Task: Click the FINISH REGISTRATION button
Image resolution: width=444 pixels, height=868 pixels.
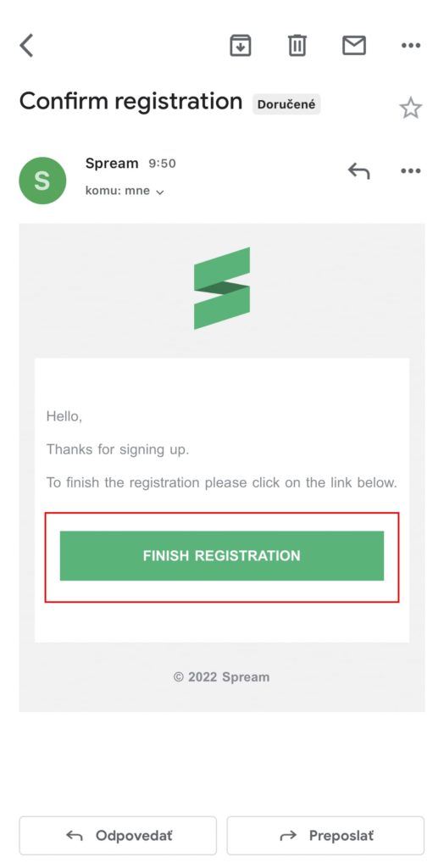Action: 221,556
